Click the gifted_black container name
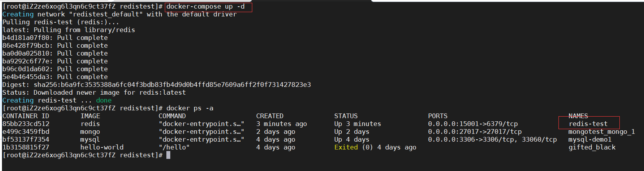644x171 pixels. 592,147
